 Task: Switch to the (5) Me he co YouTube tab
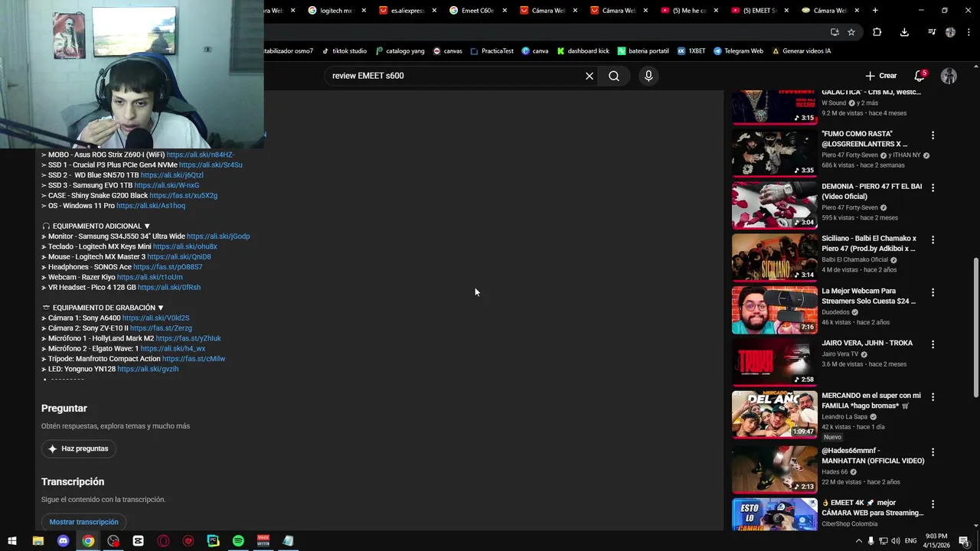(x=683, y=11)
